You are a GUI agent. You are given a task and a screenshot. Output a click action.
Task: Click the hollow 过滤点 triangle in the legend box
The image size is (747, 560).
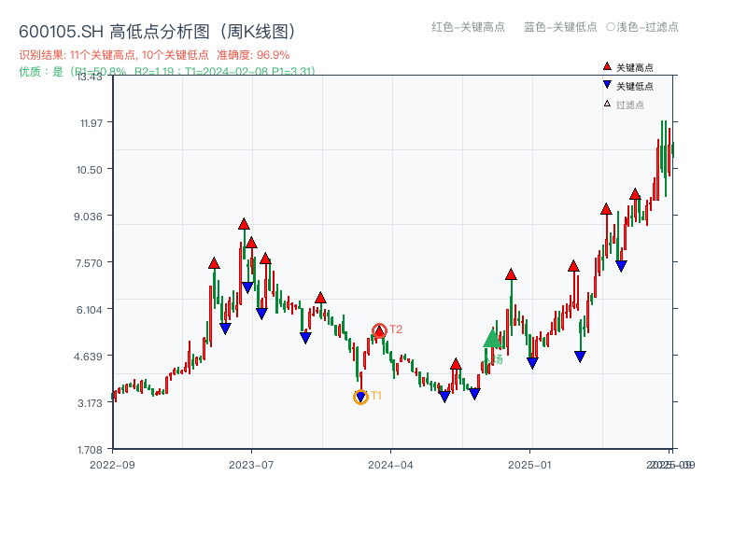coord(607,103)
